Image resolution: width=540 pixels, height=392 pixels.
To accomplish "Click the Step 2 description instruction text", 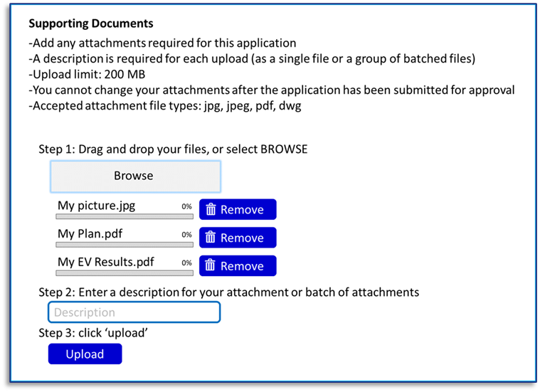I will (x=228, y=292).
